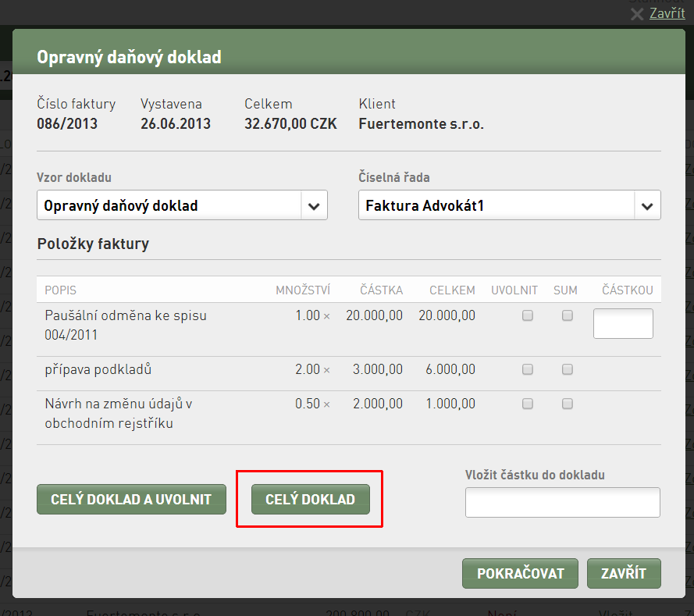Click the Částkou column header

(627, 290)
